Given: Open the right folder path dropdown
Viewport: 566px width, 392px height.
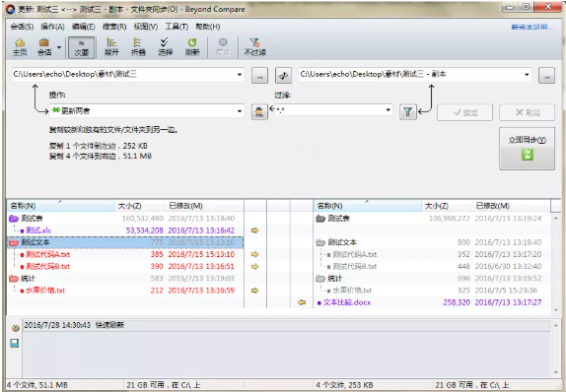Looking at the screenshot, I should click(527, 75).
